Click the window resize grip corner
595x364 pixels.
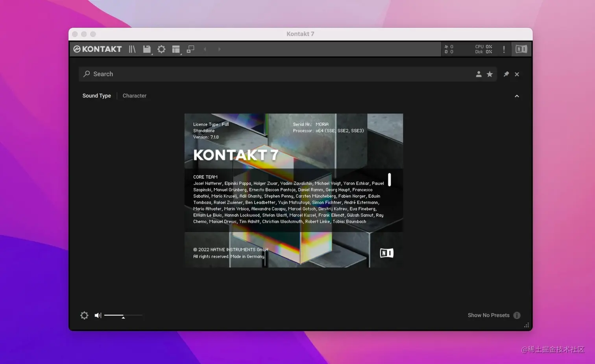click(x=527, y=325)
